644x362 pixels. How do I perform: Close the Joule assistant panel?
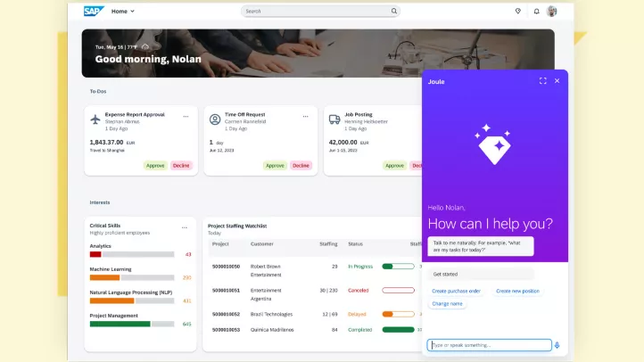(557, 81)
